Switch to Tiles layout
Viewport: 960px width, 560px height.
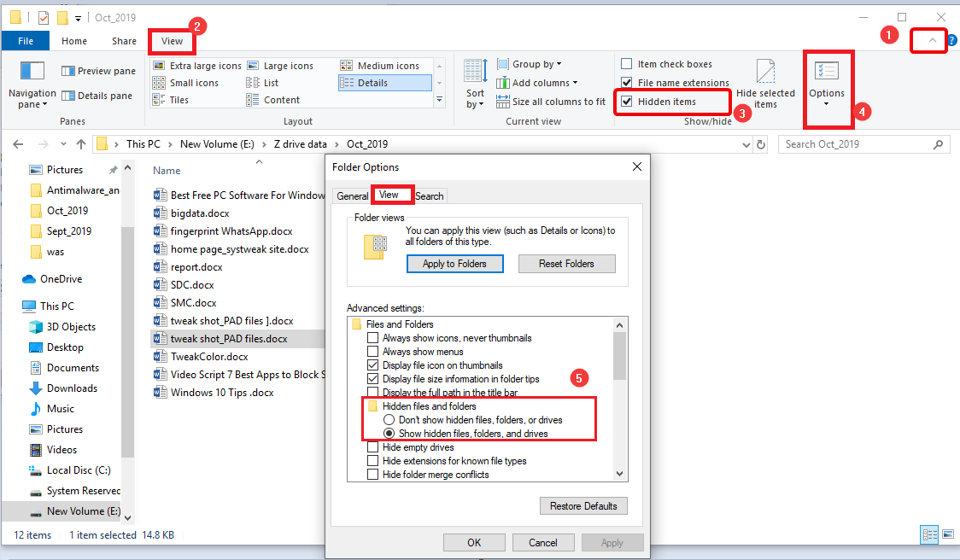[171, 100]
